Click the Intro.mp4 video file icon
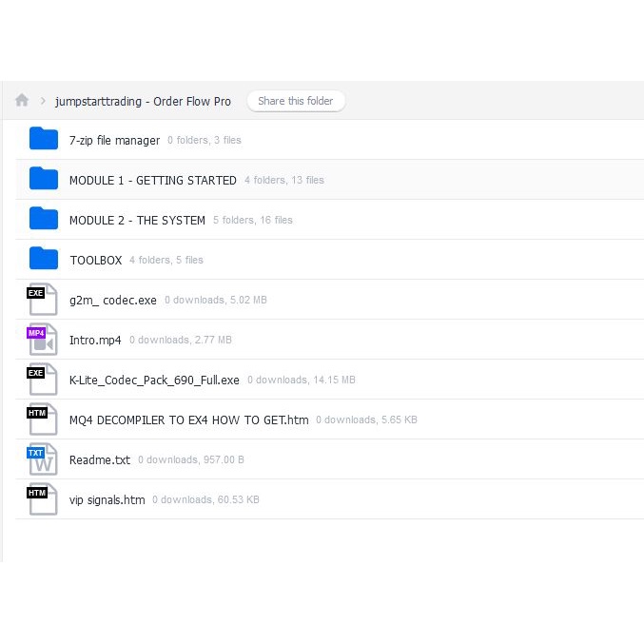 point(42,340)
